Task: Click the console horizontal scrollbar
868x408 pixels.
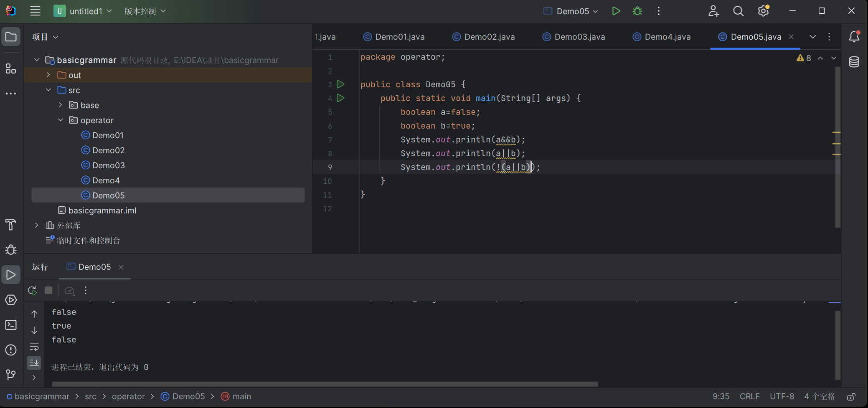Action: click(x=325, y=384)
